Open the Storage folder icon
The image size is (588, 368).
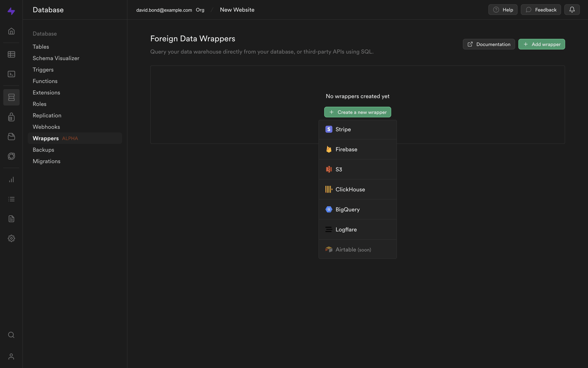[x=11, y=136]
